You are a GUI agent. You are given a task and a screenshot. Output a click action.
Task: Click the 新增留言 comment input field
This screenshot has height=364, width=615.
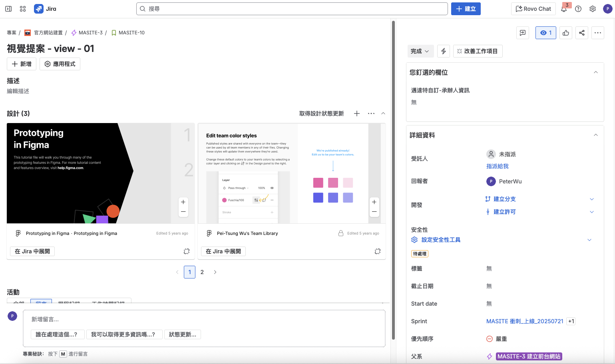[x=204, y=319]
